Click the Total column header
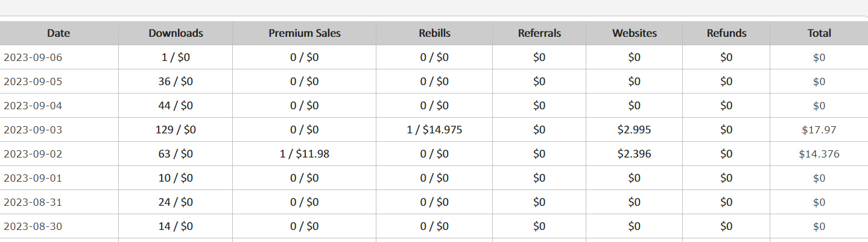This screenshot has height=242, width=868. pos(819,33)
